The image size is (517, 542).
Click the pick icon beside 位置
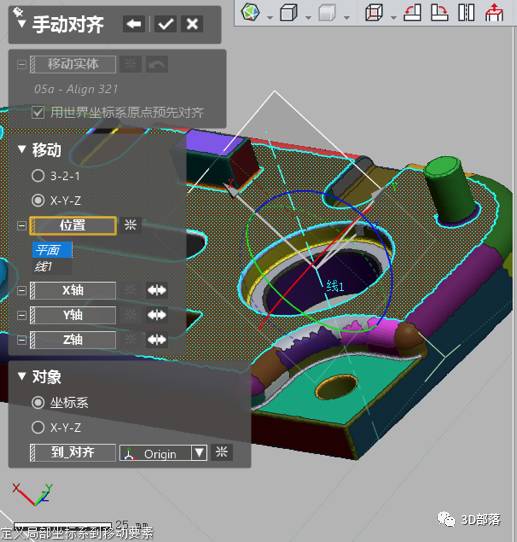point(130,225)
